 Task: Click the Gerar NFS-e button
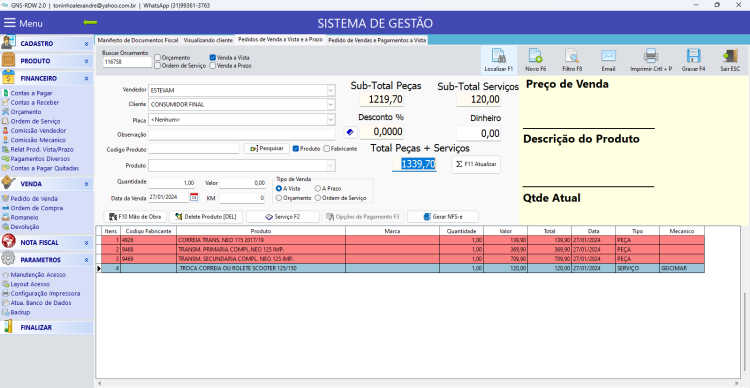click(443, 217)
